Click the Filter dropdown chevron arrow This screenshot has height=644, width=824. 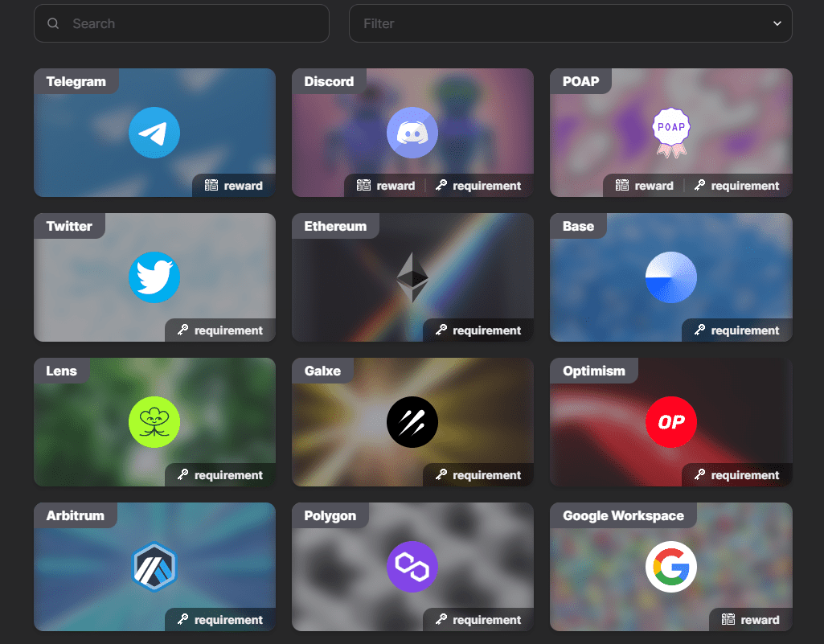[777, 23]
